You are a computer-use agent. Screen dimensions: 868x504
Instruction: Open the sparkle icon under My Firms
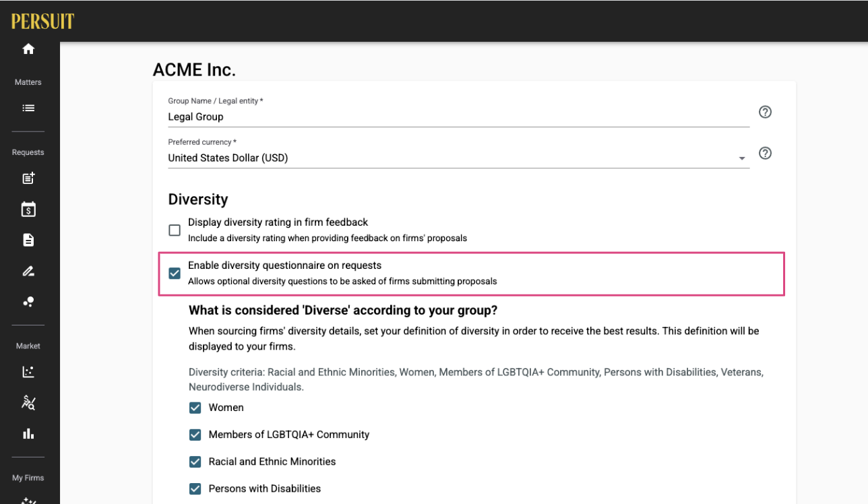coord(28,500)
